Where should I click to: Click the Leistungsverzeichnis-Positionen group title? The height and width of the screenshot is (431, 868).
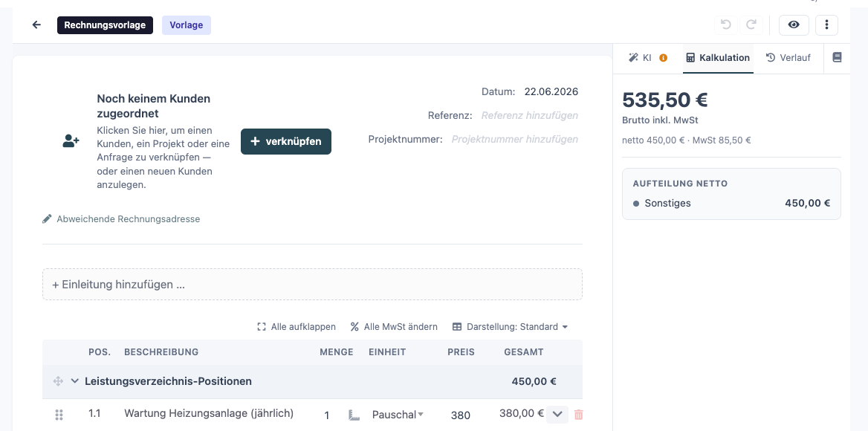tap(168, 381)
